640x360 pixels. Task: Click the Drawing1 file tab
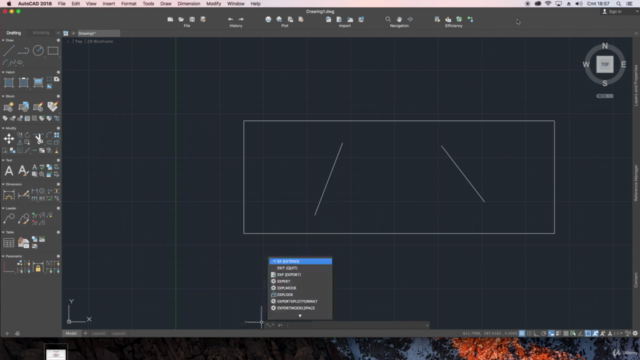tap(98, 33)
